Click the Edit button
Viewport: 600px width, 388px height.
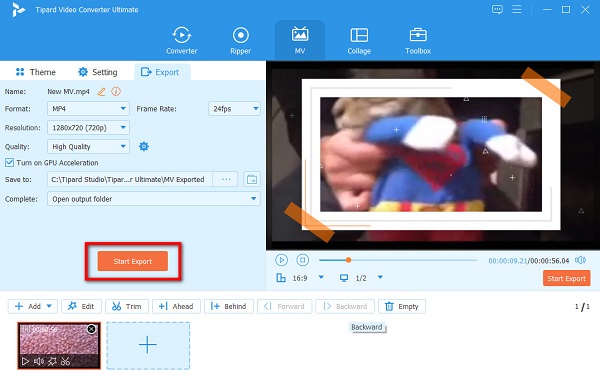pyautogui.click(x=81, y=306)
